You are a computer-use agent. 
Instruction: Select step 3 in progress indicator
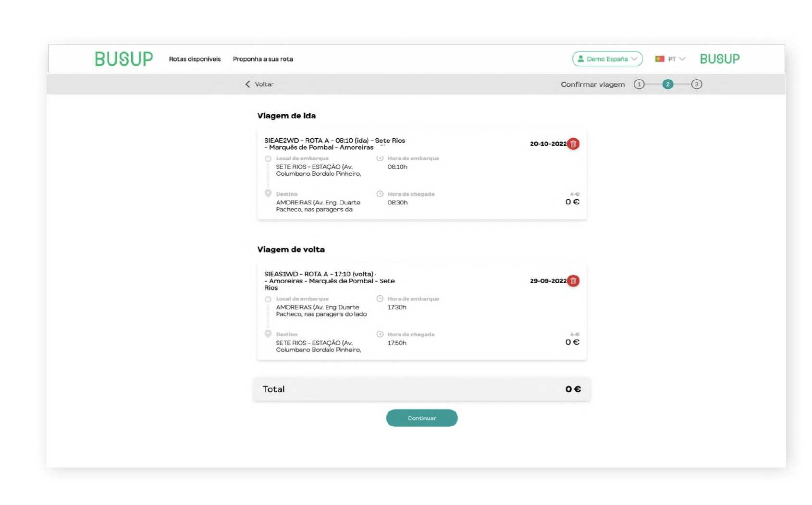click(697, 84)
